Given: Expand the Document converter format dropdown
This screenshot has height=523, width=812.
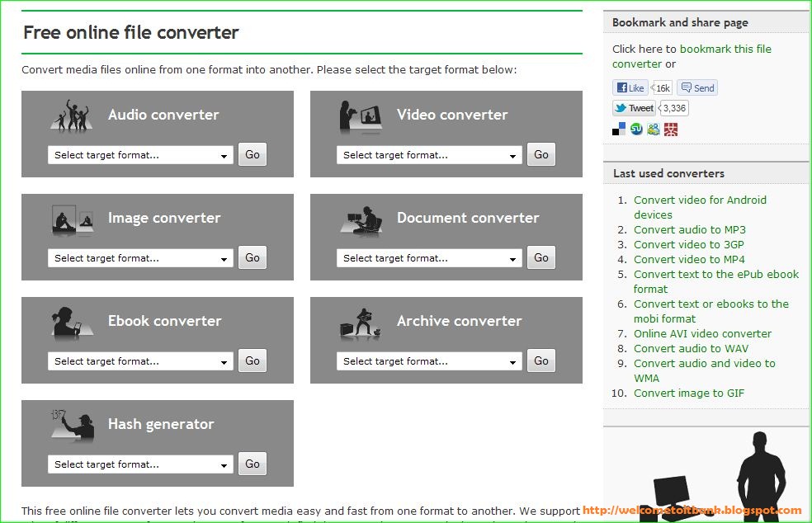Looking at the screenshot, I should (x=429, y=258).
